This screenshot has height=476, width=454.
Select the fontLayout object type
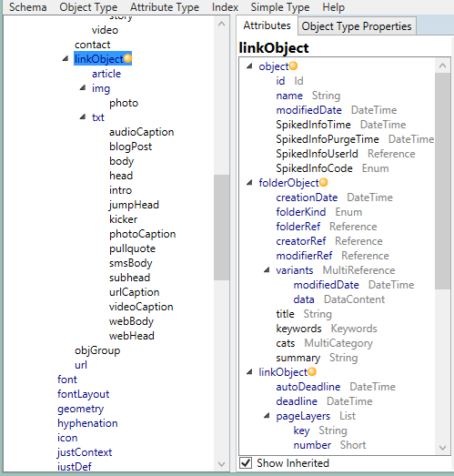point(84,394)
